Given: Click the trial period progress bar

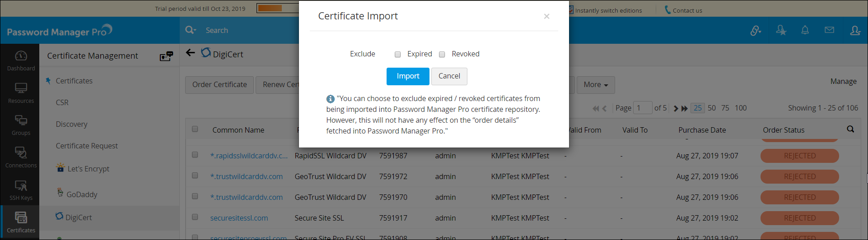Looking at the screenshot, I should click(277, 8).
